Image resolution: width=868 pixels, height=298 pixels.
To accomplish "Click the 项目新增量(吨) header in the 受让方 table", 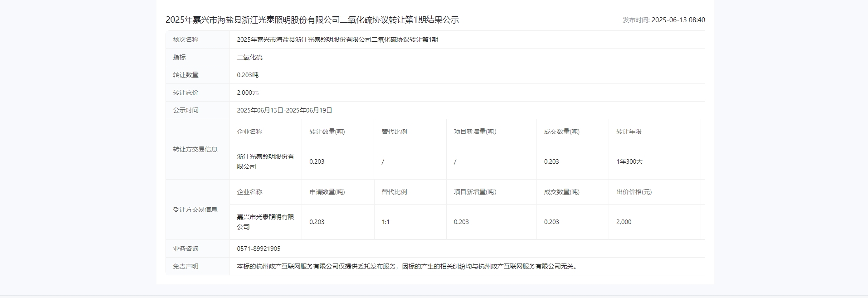I will (x=475, y=192).
